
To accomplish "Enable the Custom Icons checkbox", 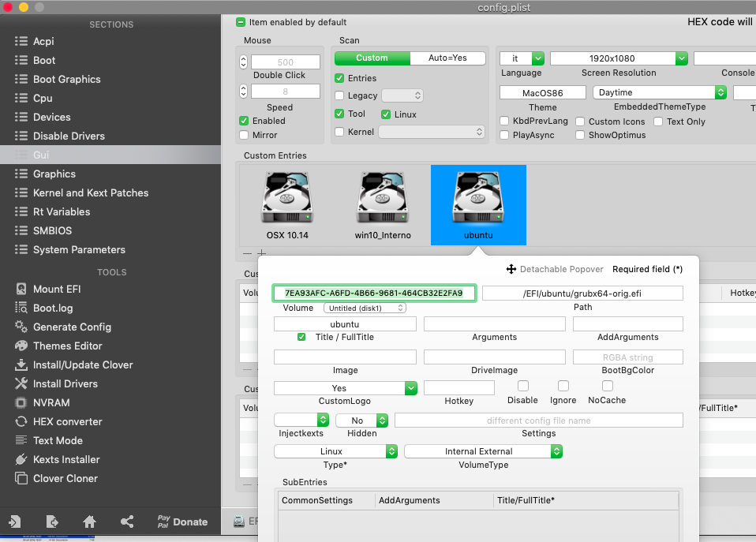I will tap(580, 121).
